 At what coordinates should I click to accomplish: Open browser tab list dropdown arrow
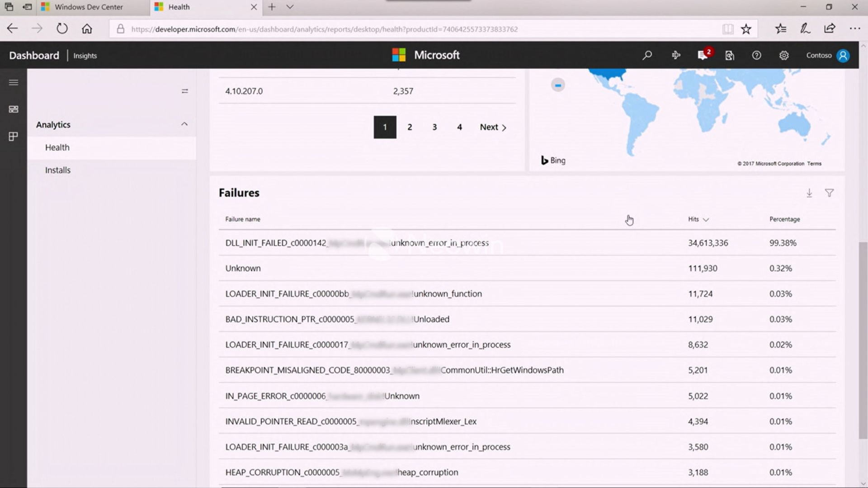[x=290, y=7]
